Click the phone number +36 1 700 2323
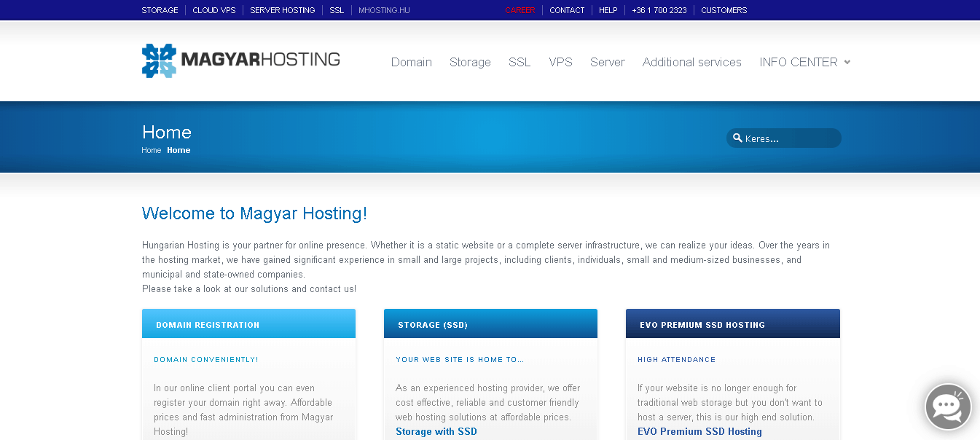 (x=659, y=10)
